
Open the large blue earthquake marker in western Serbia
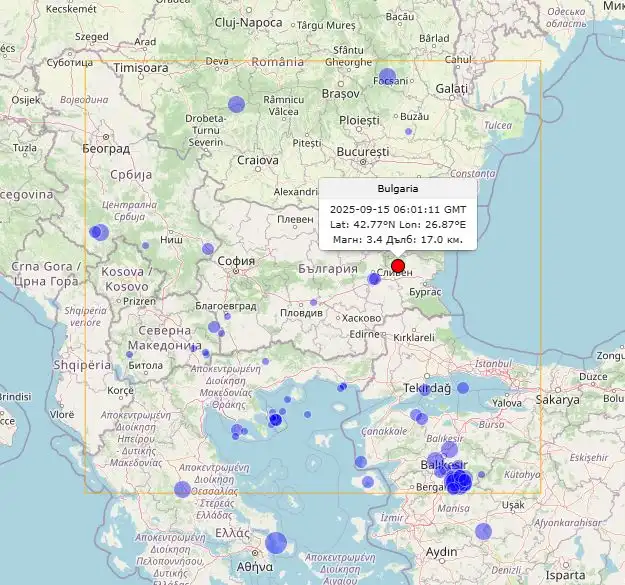[98, 232]
